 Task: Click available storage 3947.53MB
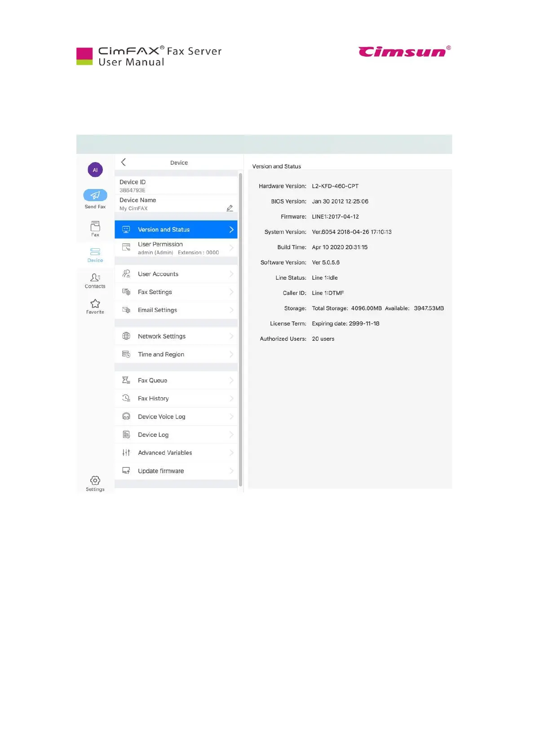coord(429,308)
